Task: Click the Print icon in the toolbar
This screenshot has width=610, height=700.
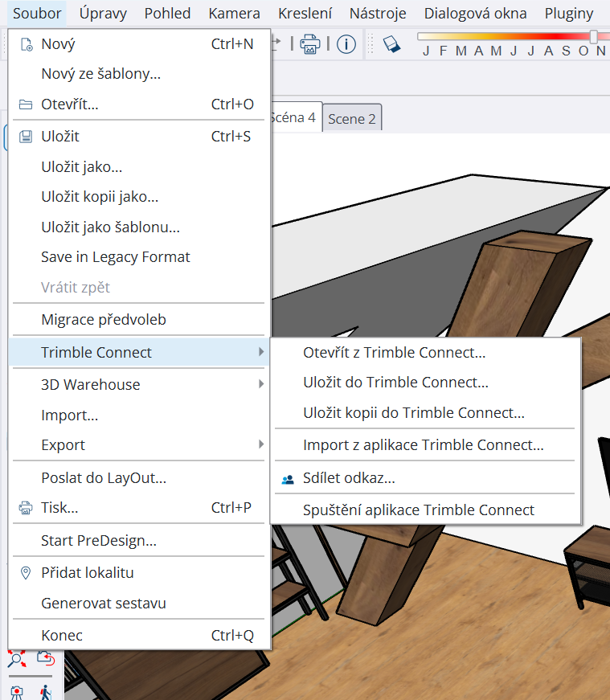Action: click(x=309, y=44)
